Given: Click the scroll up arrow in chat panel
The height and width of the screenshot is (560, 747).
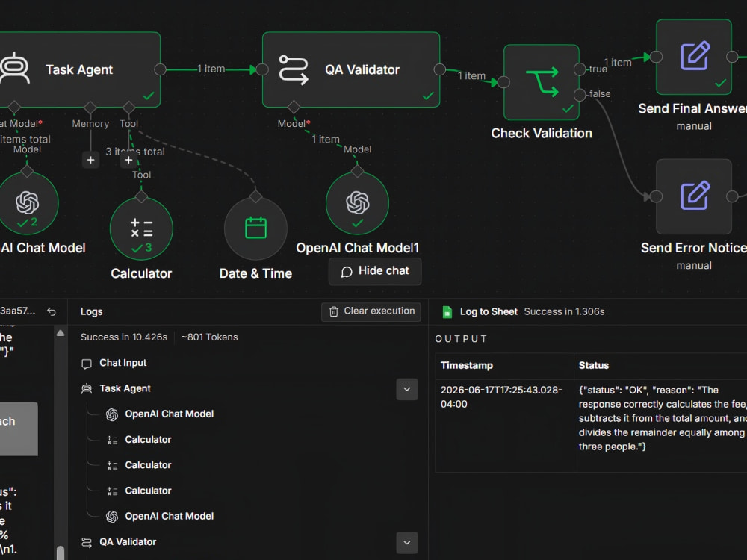Looking at the screenshot, I should pyautogui.click(x=61, y=333).
